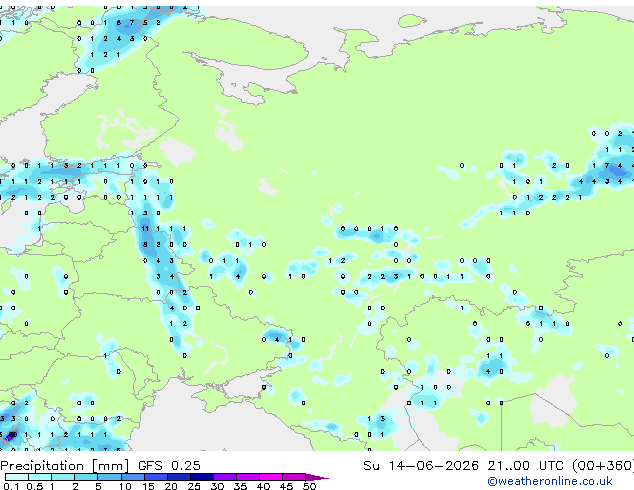Click the legend label '0.1'
The height and width of the screenshot is (490, 634).
point(12,486)
